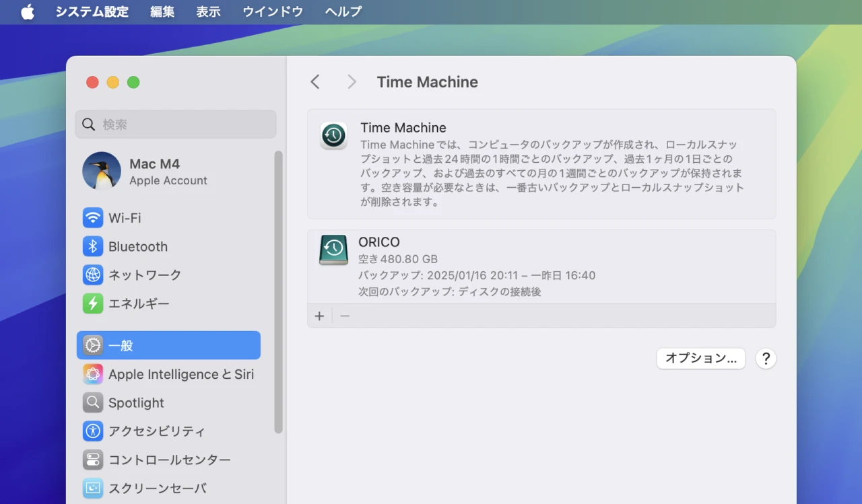Open help with the question mark button
Viewport: 862px width, 504px height.
[766, 358]
